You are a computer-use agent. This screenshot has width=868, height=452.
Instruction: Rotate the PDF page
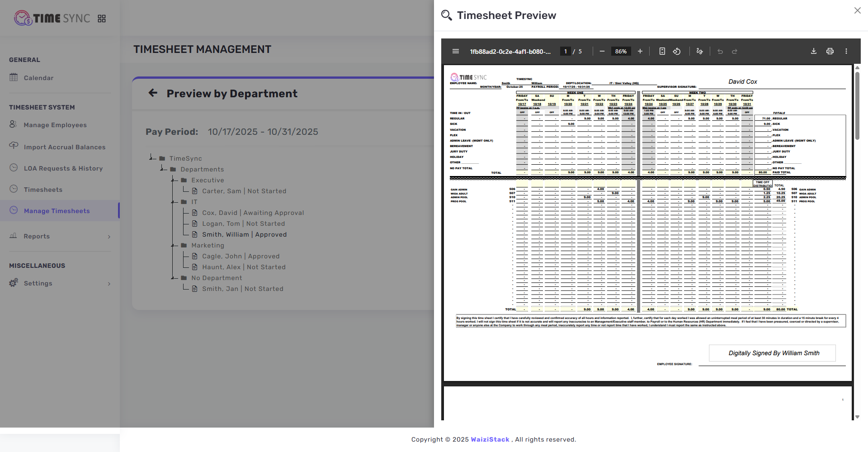[x=677, y=51]
